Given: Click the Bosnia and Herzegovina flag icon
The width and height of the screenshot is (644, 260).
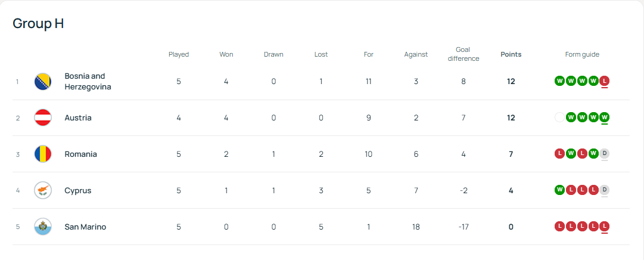Looking at the screenshot, I should coord(43,82).
